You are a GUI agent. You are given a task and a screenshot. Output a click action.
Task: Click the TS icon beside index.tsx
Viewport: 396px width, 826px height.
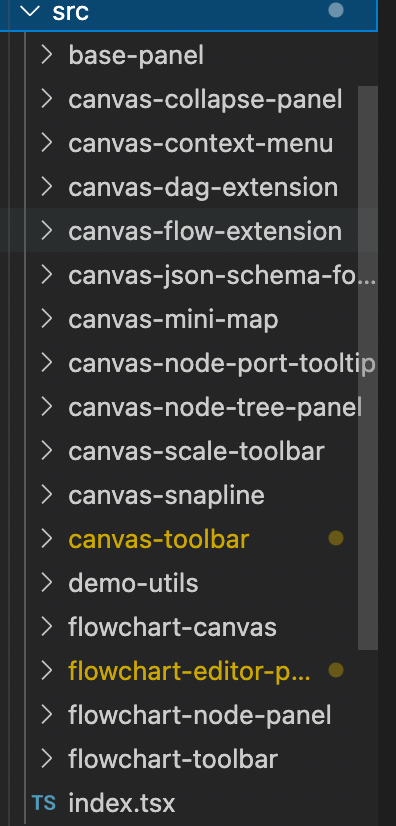coord(44,803)
